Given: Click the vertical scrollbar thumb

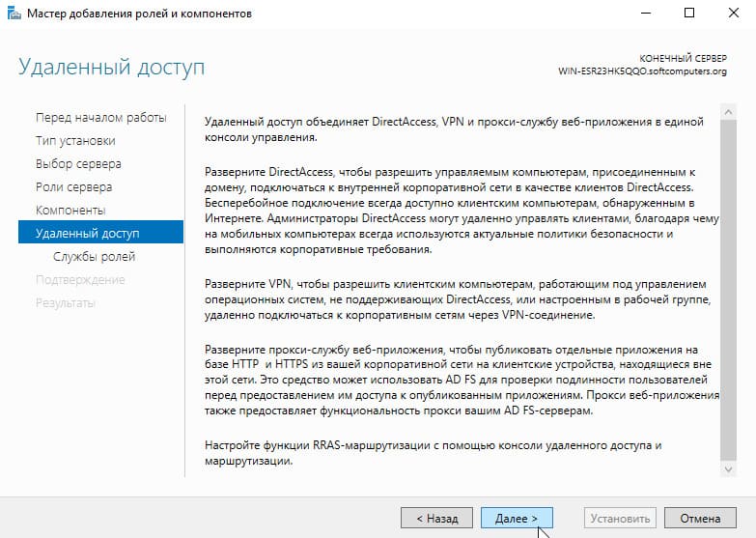Looking at the screenshot, I should 728,290.
